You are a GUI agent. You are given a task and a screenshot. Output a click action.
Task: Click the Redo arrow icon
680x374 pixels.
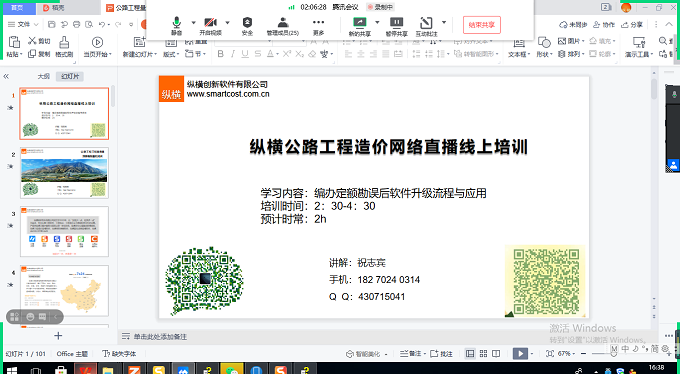click(119, 24)
